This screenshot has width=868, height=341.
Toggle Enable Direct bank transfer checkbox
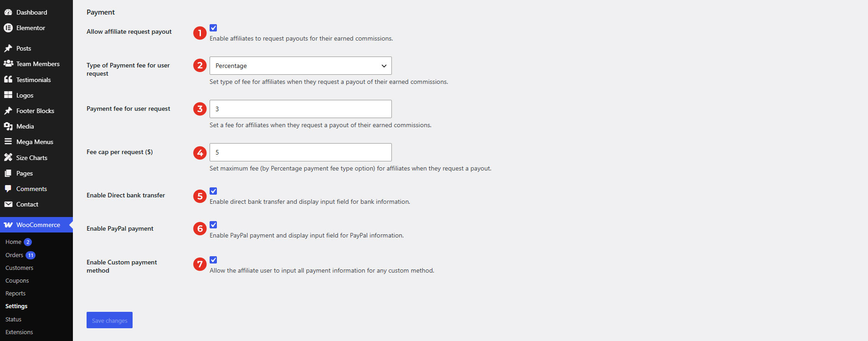click(x=213, y=191)
